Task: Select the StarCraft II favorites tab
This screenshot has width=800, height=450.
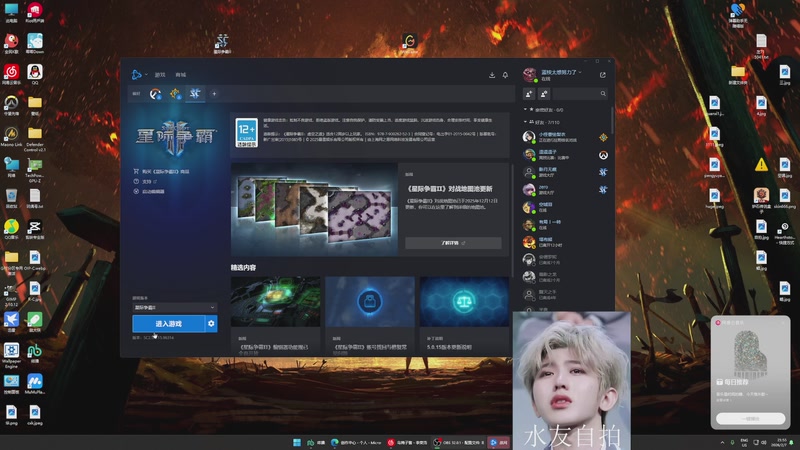Action: click(195, 94)
